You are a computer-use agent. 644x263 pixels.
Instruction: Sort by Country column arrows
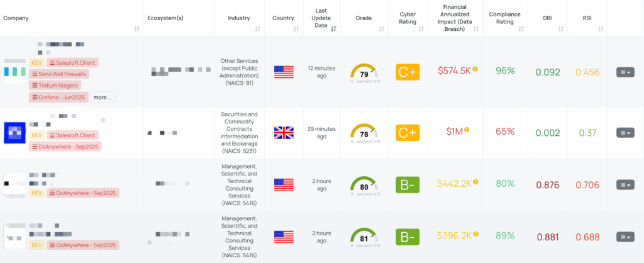296,29
